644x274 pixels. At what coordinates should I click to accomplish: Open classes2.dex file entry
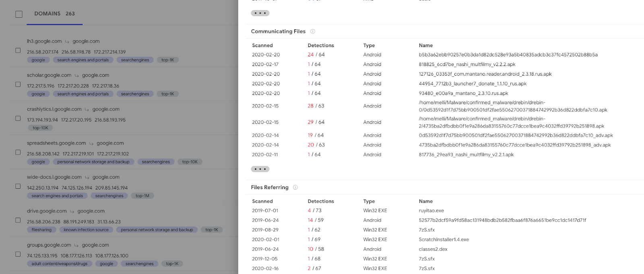coord(433,249)
